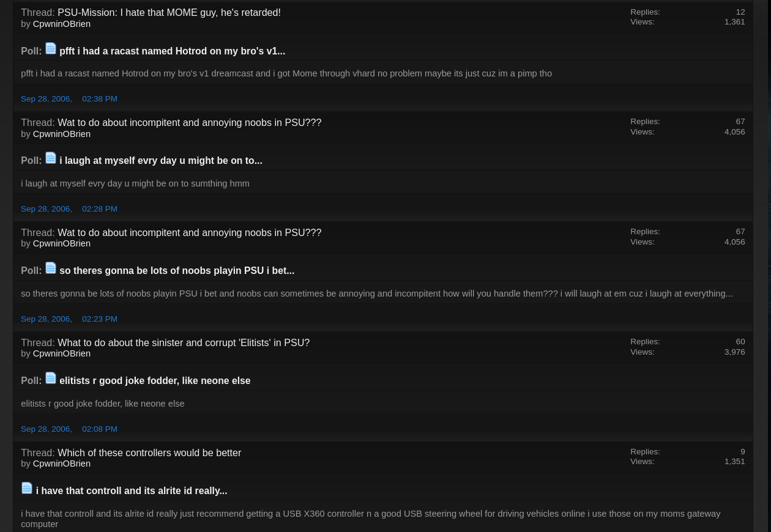771x532 pixels.
Task: Click the post icon beside 'i have that controll'
Action: click(x=27, y=488)
